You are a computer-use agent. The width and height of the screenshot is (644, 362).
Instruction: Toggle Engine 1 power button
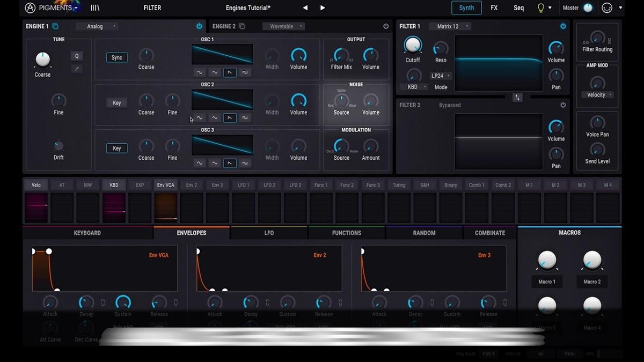(x=199, y=26)
